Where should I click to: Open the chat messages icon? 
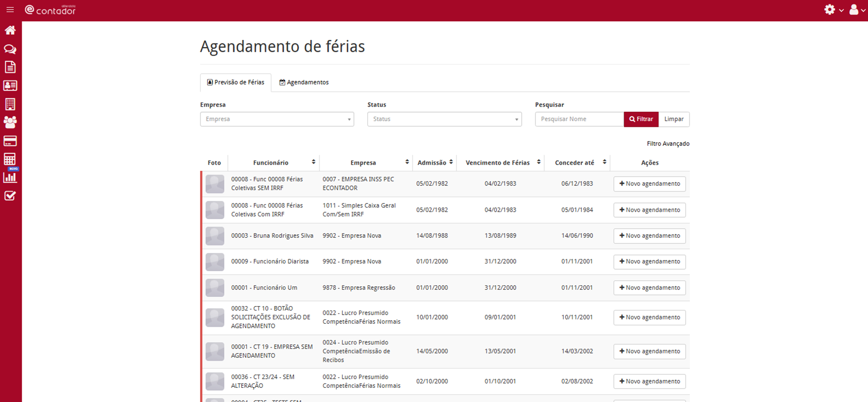click(10, 49)
